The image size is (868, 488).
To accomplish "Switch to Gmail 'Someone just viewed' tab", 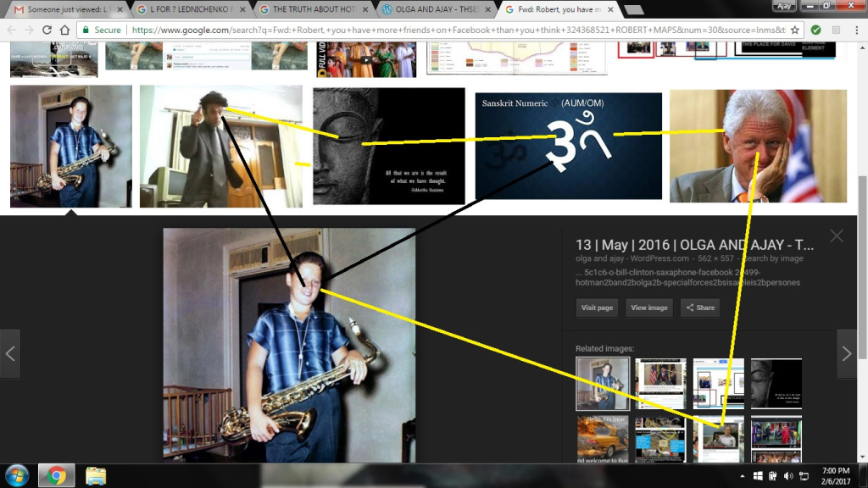I will pos(66,9).
